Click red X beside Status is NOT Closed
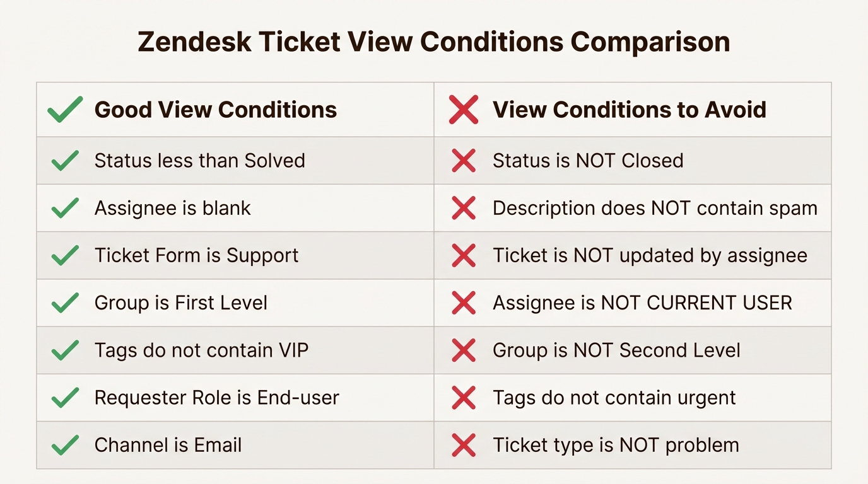 (x=464, y=161)
